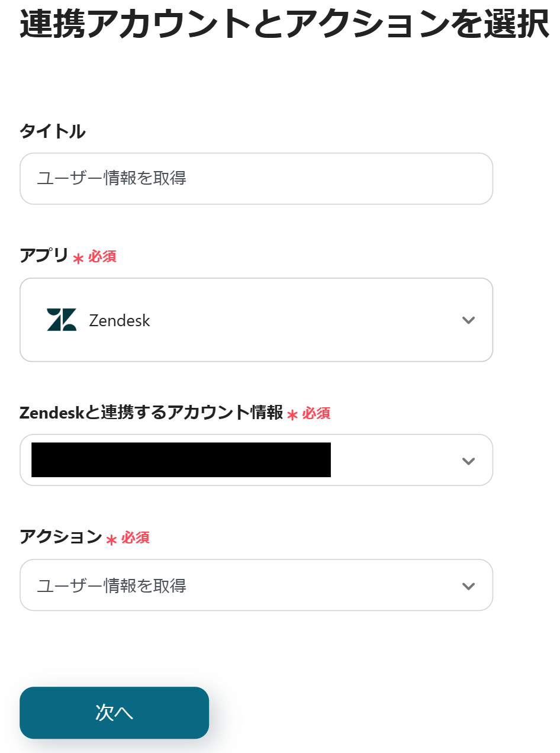Click the red asterisk beside アクション
This screenshot has width=560, height=753.
(111, 539)
